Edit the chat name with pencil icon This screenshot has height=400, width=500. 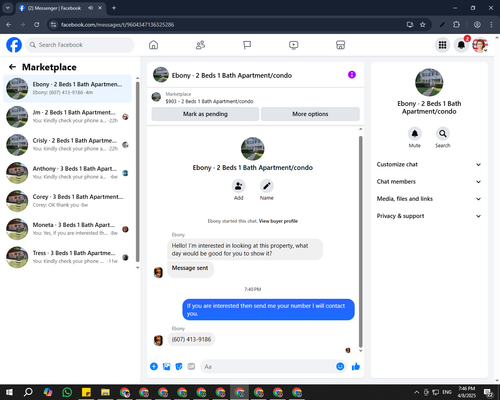click(267, 186)
